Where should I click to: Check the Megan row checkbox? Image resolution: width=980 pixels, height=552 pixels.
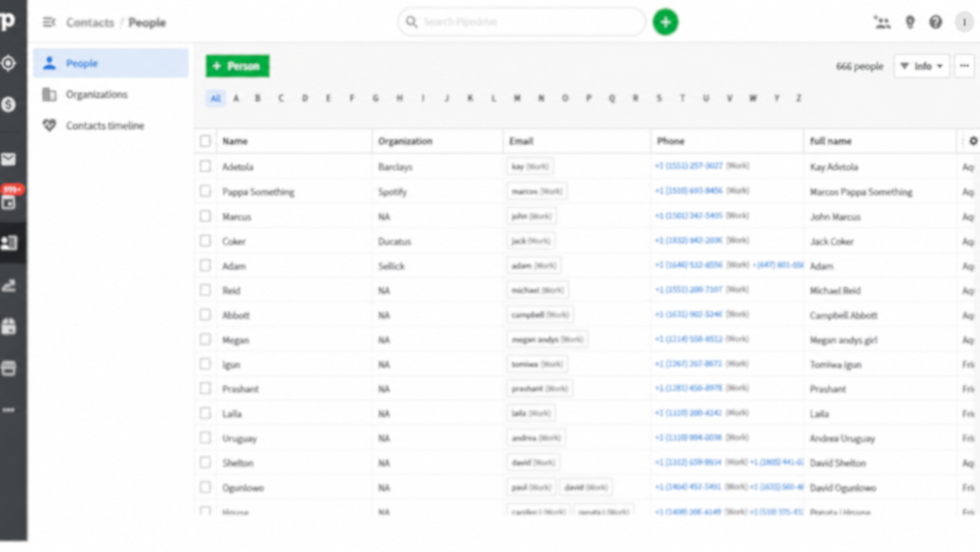click(x=205, y=339)
